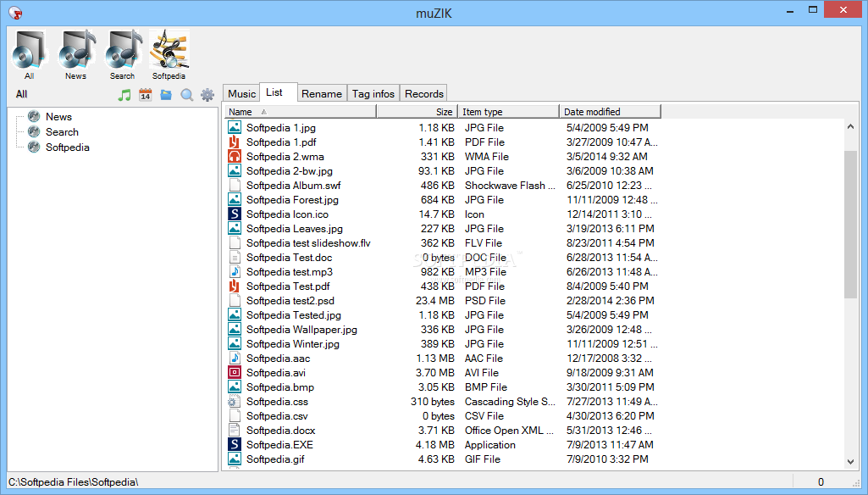This screenshot has width=868, height=495.
Task: Select file Softpedia 2-bw.jpg
Action: pos(290,170)
